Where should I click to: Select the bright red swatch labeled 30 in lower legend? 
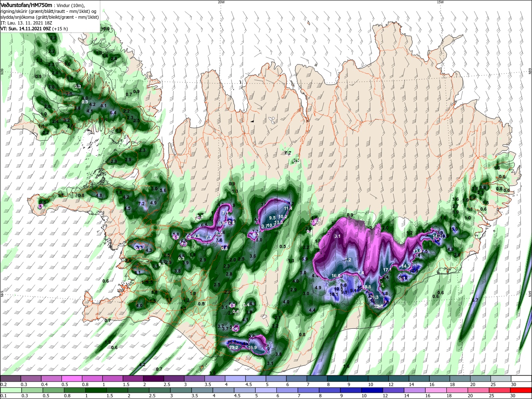(521, 390)
